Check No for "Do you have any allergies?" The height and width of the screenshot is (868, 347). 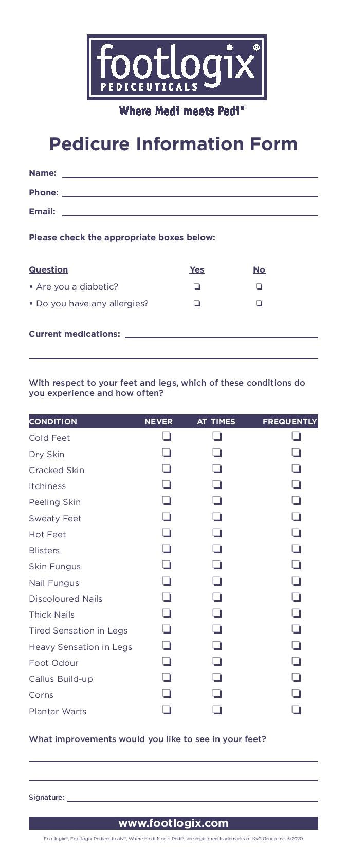(x=259, y=303)
